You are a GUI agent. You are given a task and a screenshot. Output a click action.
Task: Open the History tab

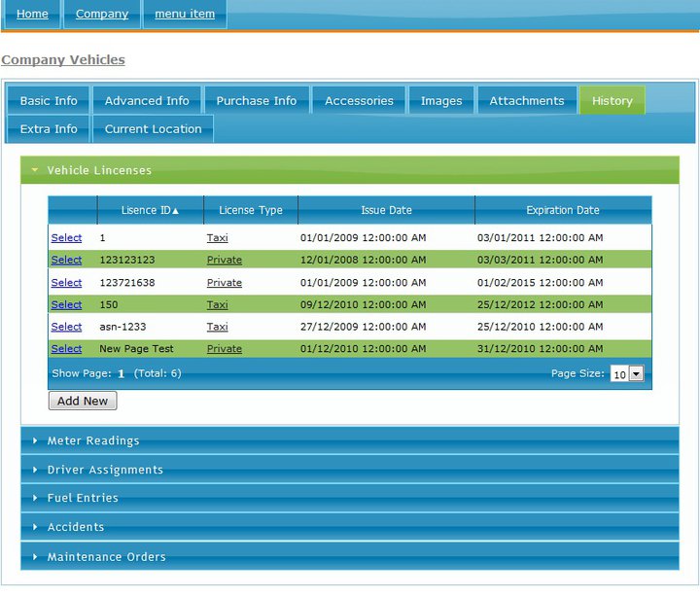612,100
